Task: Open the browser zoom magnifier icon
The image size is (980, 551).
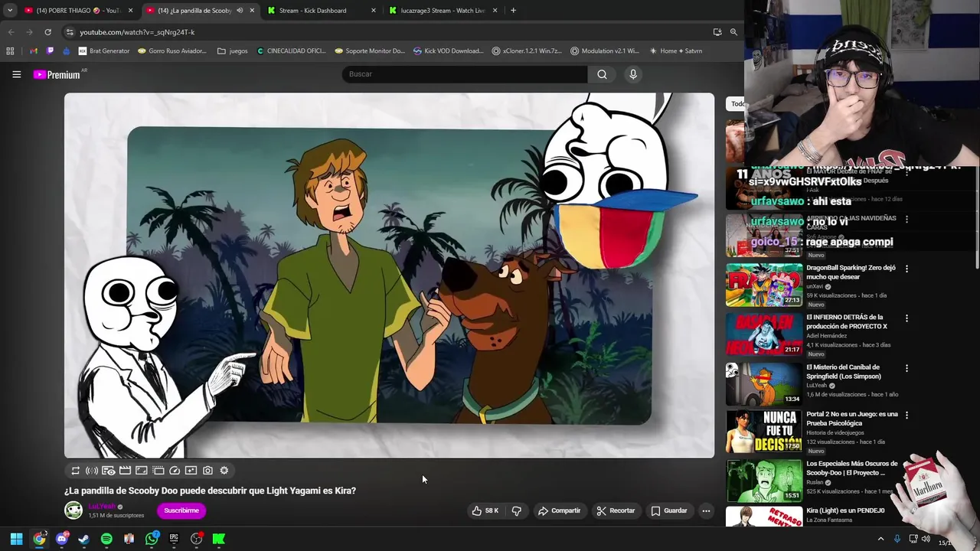Action: (733, 32)
